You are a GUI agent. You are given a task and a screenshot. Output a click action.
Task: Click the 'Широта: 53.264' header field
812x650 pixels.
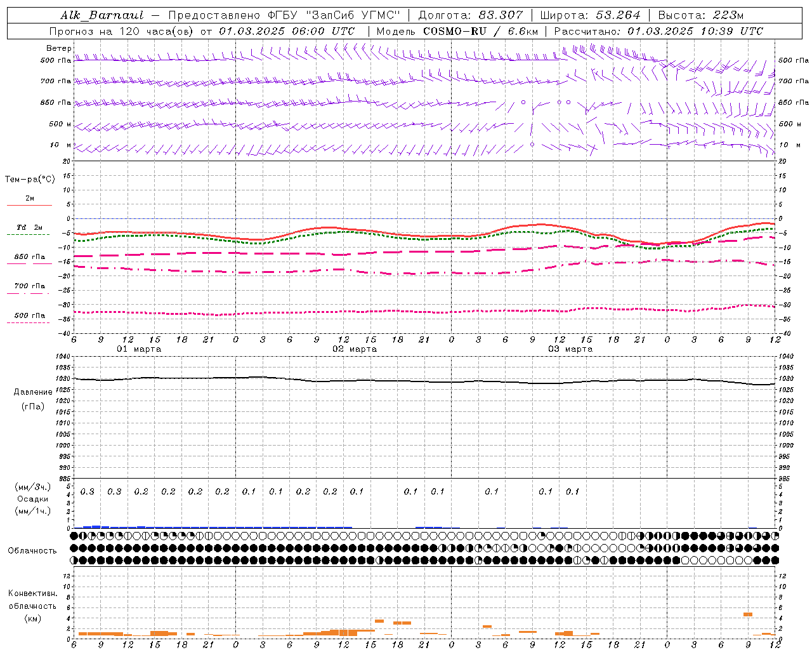pos(591,15)
